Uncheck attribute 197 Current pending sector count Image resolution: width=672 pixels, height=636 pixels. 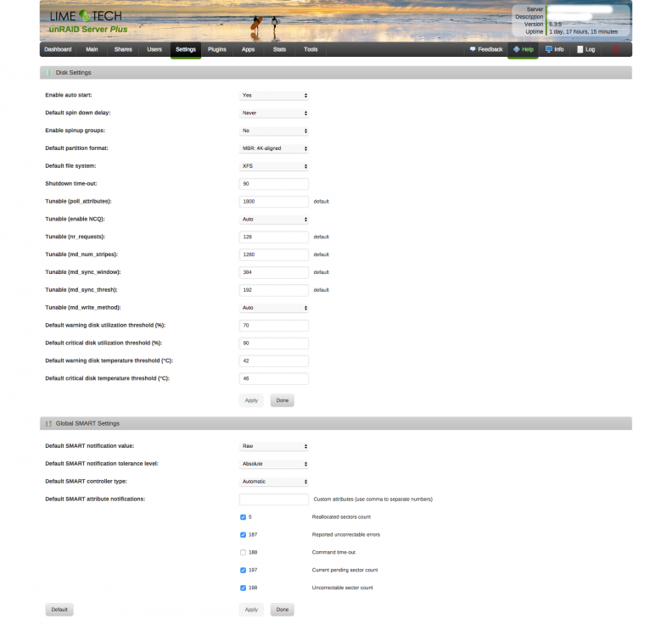pyautogui.click(x=243, y=571)
